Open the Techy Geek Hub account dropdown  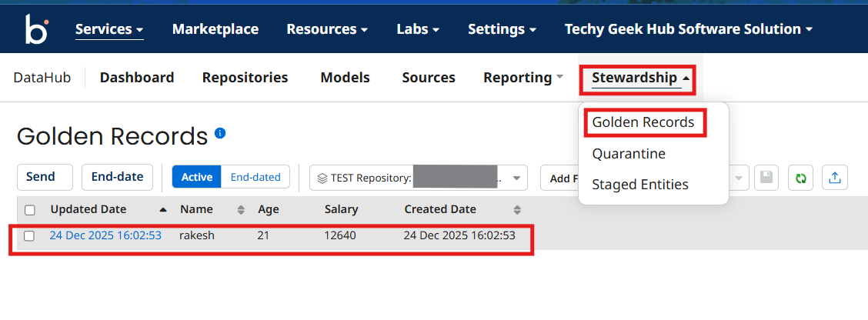689,29
